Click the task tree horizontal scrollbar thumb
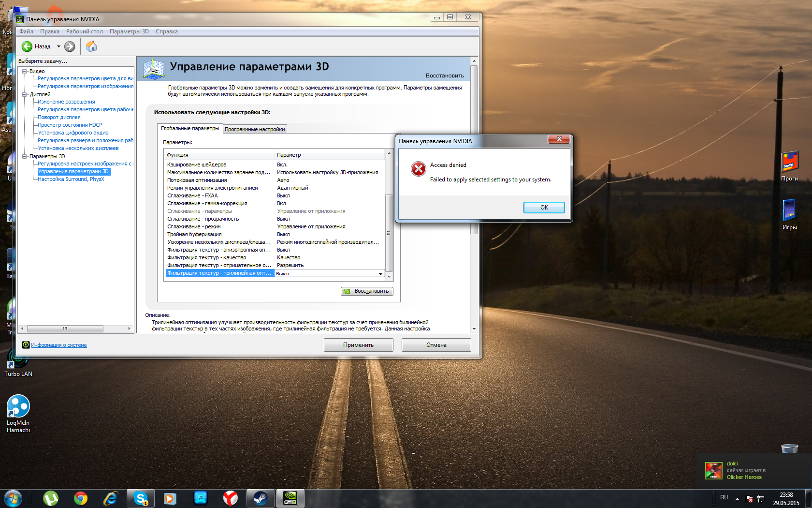The height and width of the screenshot is (508, 812). point(65,329)
